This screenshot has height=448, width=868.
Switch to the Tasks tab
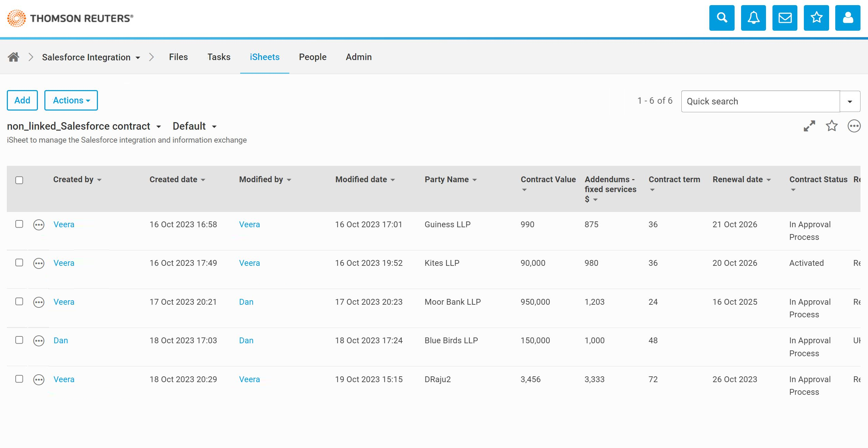tap(219, 57)
